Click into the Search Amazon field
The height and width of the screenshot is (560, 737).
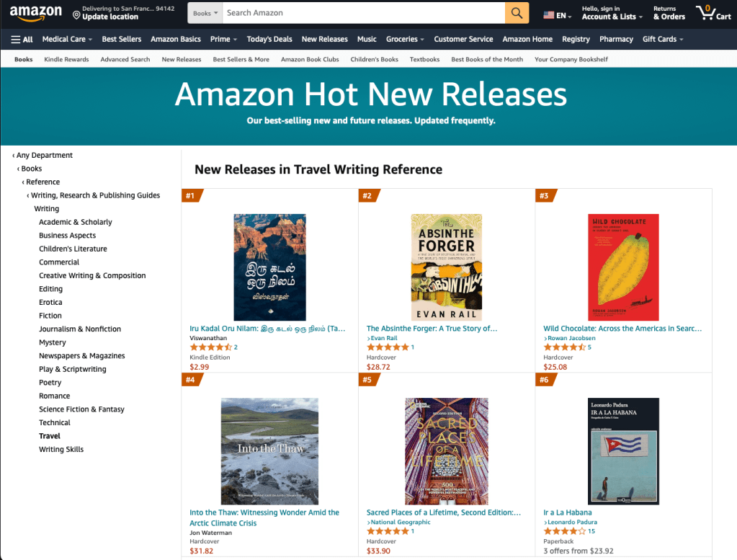[363, 13]
